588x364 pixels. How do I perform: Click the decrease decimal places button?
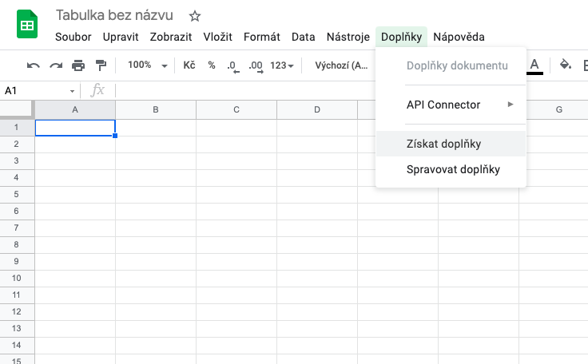(232, 65)
